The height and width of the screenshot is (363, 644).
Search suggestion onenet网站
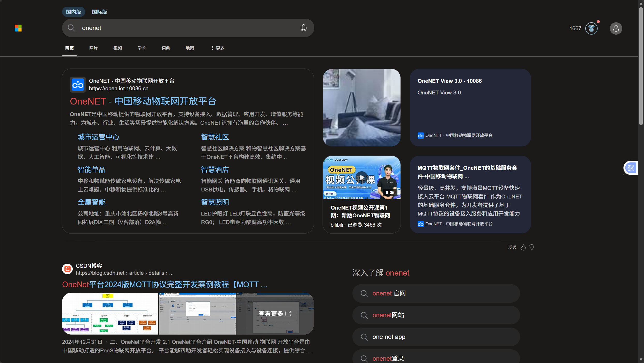click(436, 315)
